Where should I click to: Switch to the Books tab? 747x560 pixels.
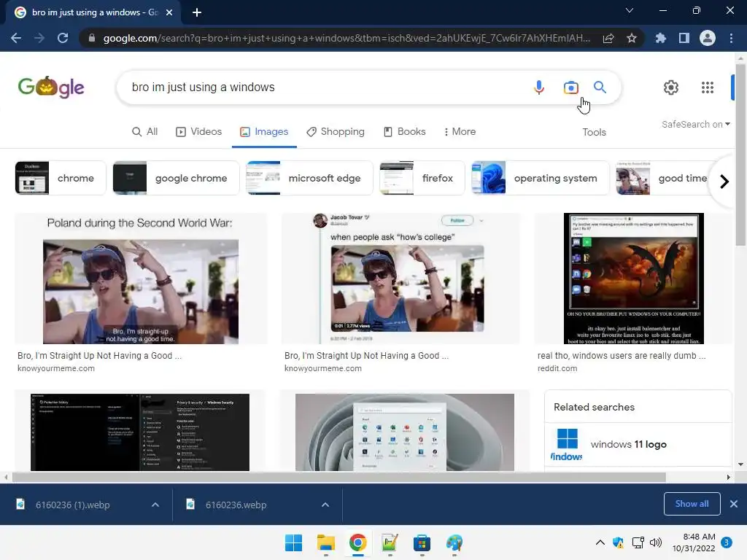(x=405, y=132)
